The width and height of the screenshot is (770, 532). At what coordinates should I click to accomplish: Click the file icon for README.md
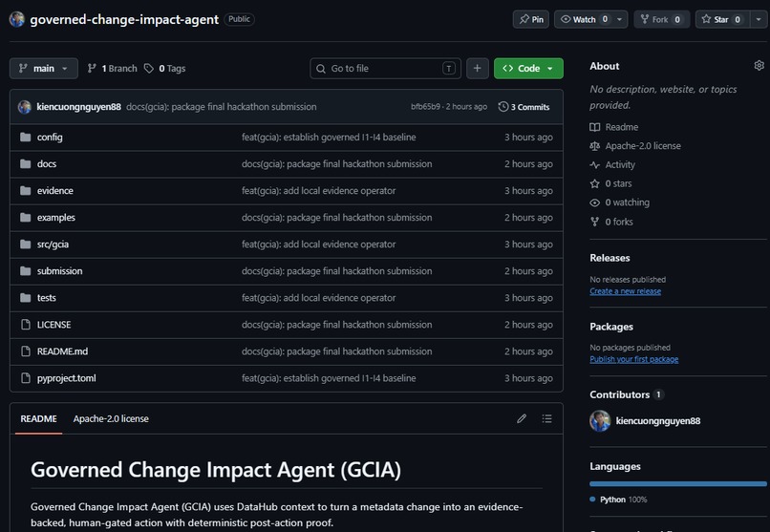pos(26,351)
